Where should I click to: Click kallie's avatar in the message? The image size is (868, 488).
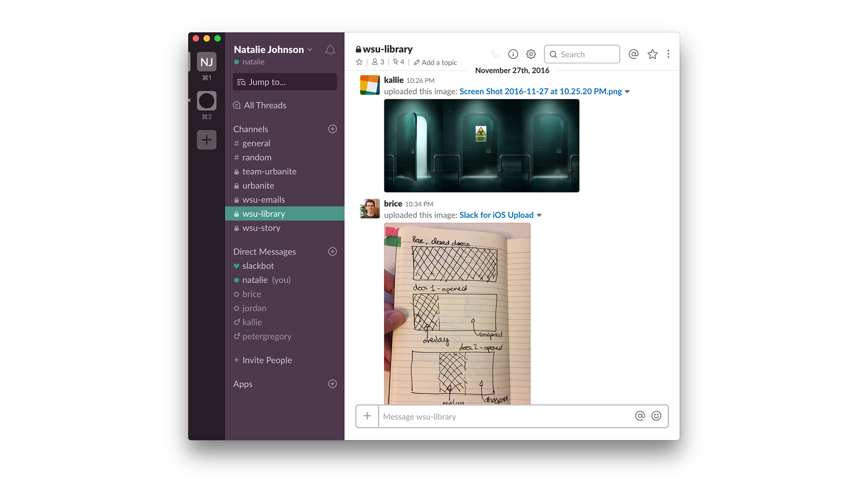pyautogui.click(x=370, y=85)
